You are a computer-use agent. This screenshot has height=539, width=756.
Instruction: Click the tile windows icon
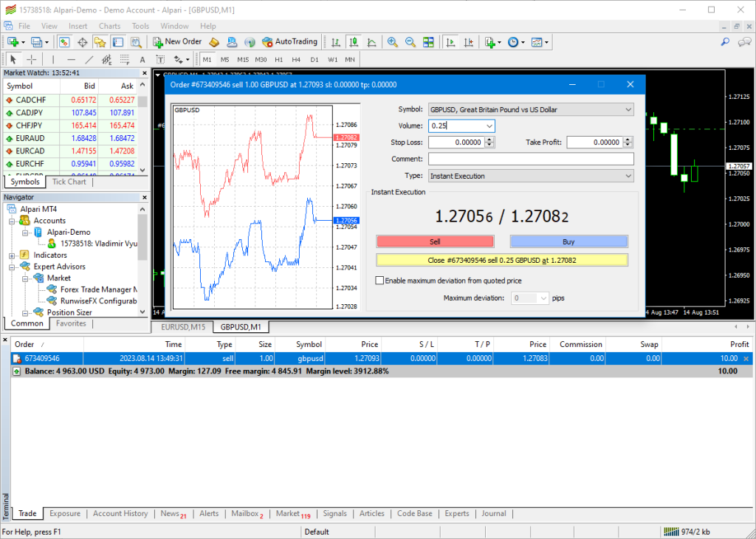pos(427,42)
